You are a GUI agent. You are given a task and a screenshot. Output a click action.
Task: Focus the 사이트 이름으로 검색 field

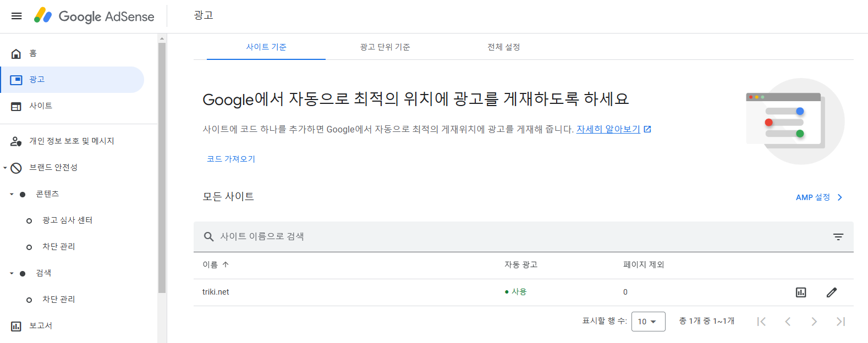pyautogui.click(x=523, y=237)
